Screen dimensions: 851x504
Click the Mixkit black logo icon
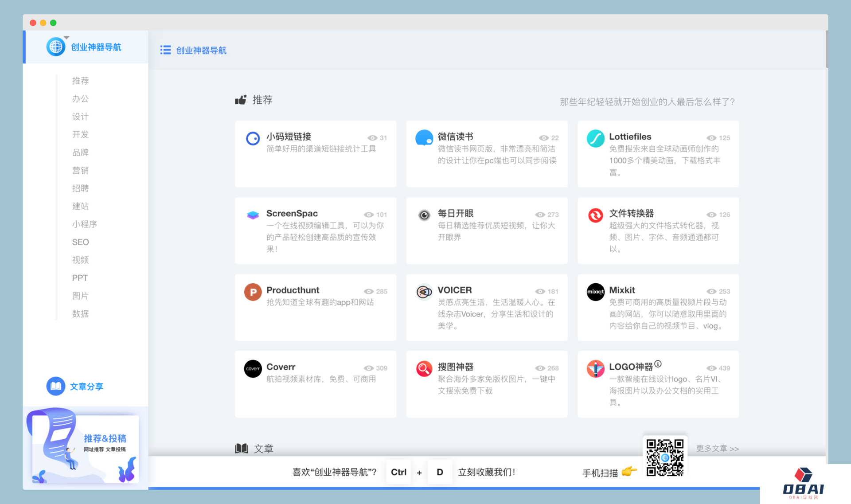pos(595,292)
